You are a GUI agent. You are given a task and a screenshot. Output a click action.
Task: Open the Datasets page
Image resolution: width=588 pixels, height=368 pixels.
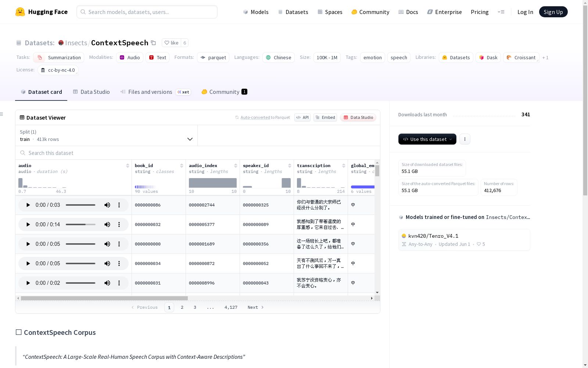click(293, 12)
